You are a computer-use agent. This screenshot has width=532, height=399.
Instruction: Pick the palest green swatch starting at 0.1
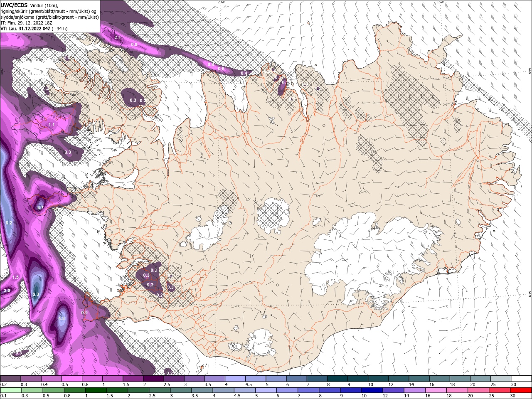[x=10, y=390]
